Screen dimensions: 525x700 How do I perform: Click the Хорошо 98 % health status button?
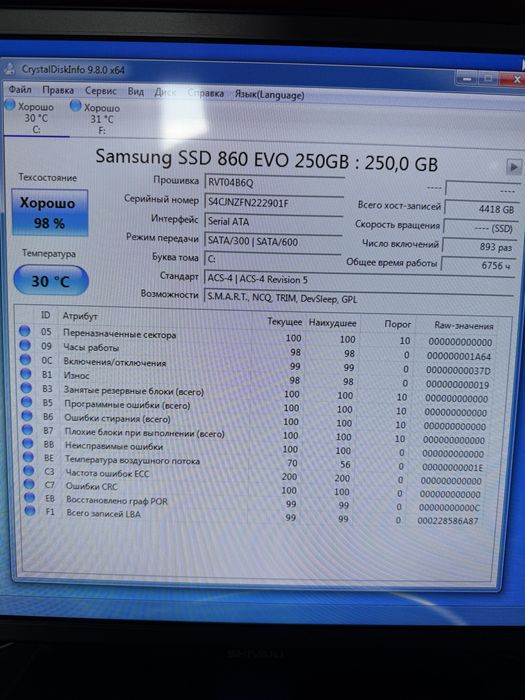coord(49,213)
